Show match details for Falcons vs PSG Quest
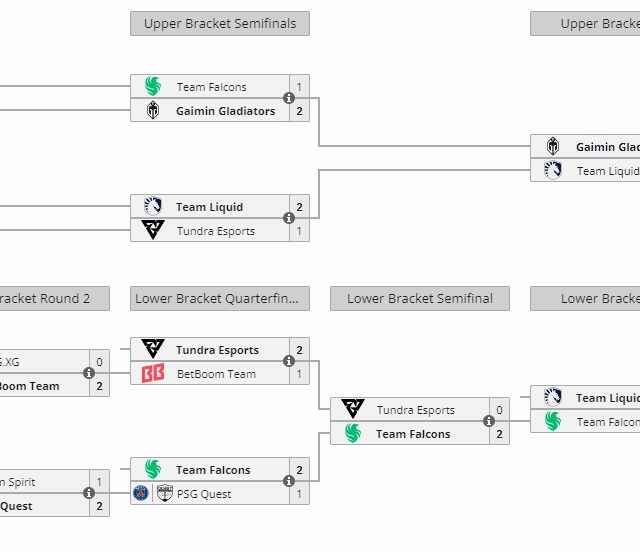The image size is (640, 552). tap(289, 482)
